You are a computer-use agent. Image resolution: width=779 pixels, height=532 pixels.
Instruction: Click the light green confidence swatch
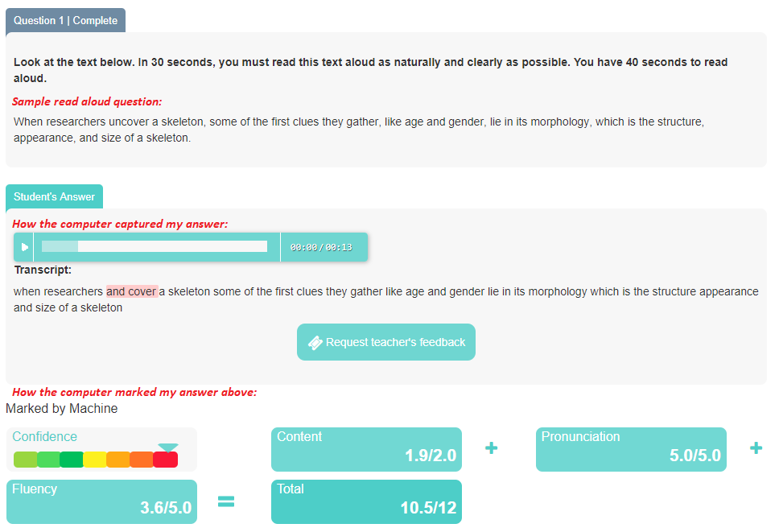(x=25, y=460)
